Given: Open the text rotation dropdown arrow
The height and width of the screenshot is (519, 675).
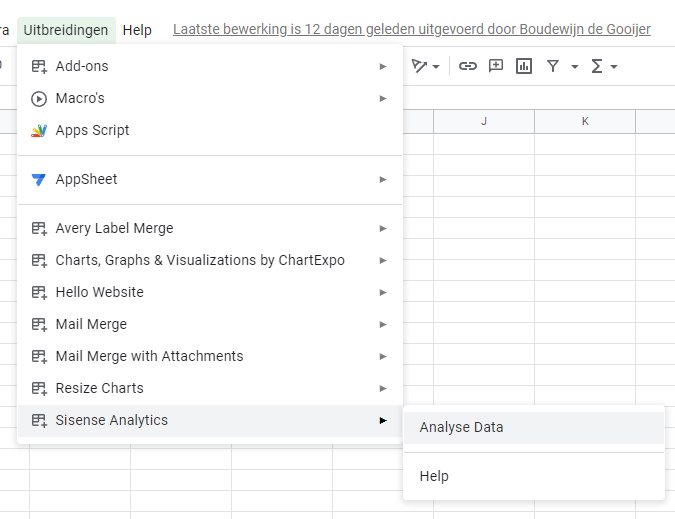Looking at the screenshot, I should click(436, 67).
